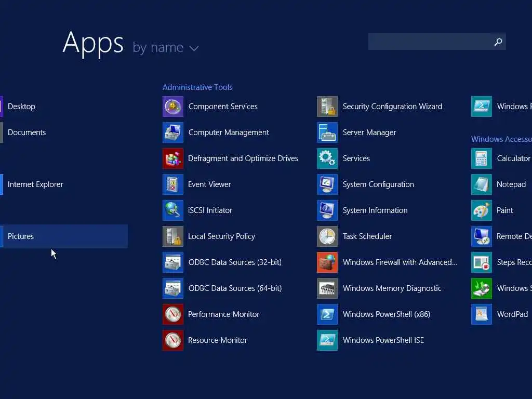Click the 'System Configuration' label

pos(378,184)
